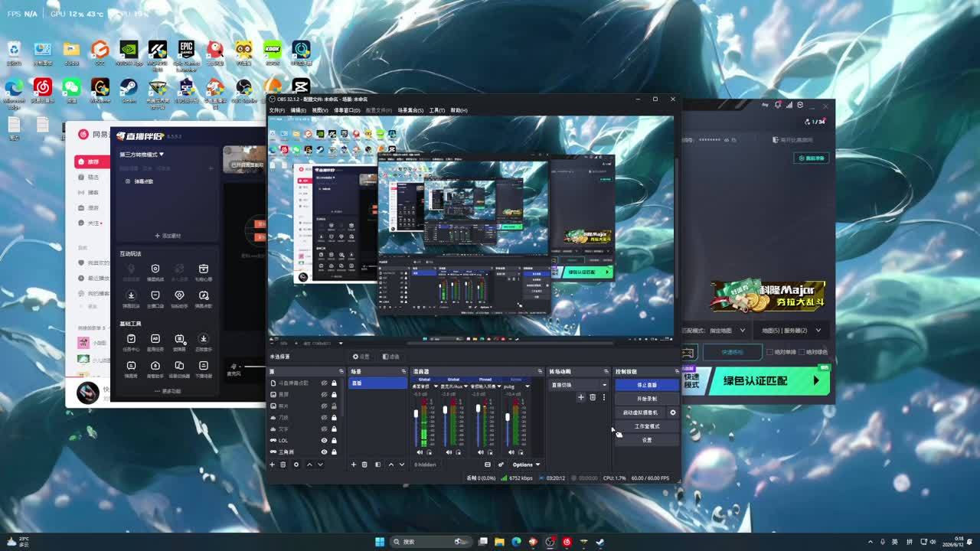980x551 pixels.
Task: Open Windows Start menu on taskbar
Action: [x=380, y=542]
